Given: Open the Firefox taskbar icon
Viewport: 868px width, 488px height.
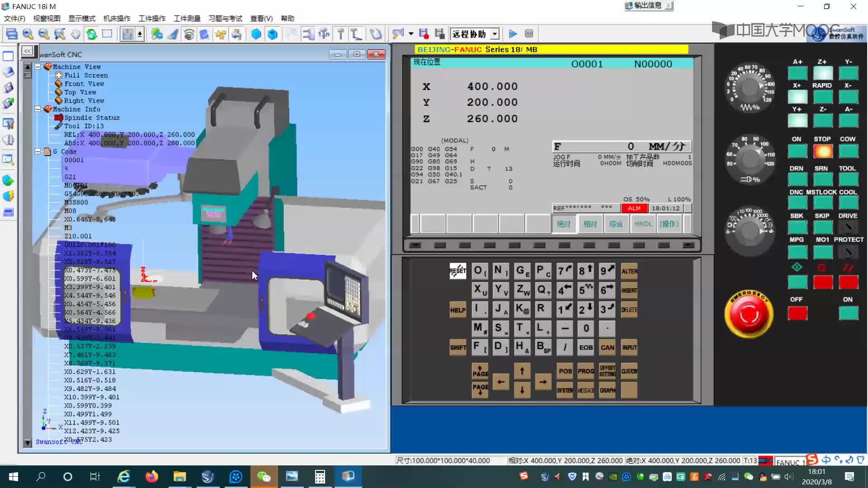Looking at the screenshot, I should (152, 477).
